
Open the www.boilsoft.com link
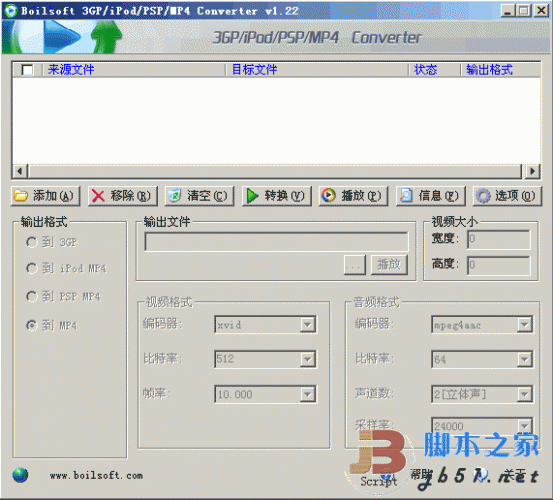[96, 475]
